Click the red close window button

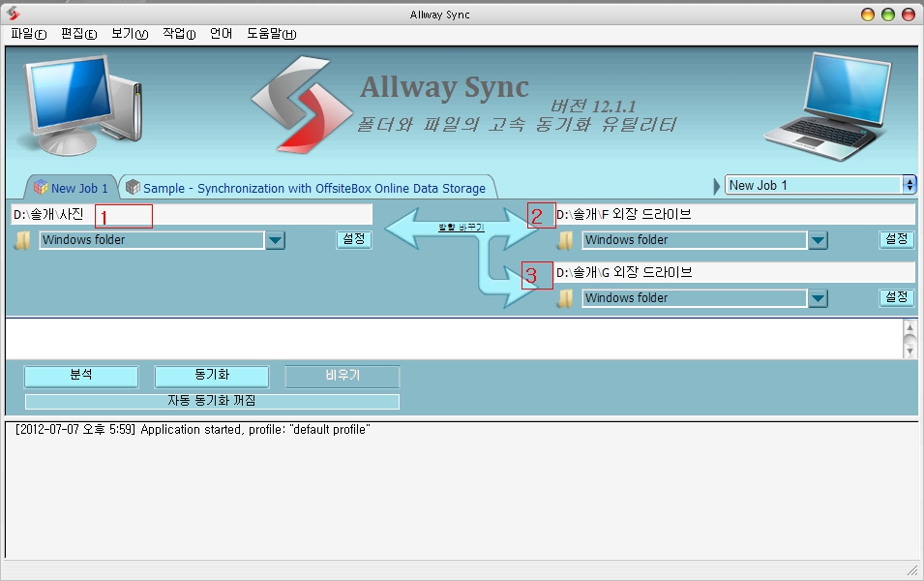tap(909, 15)
